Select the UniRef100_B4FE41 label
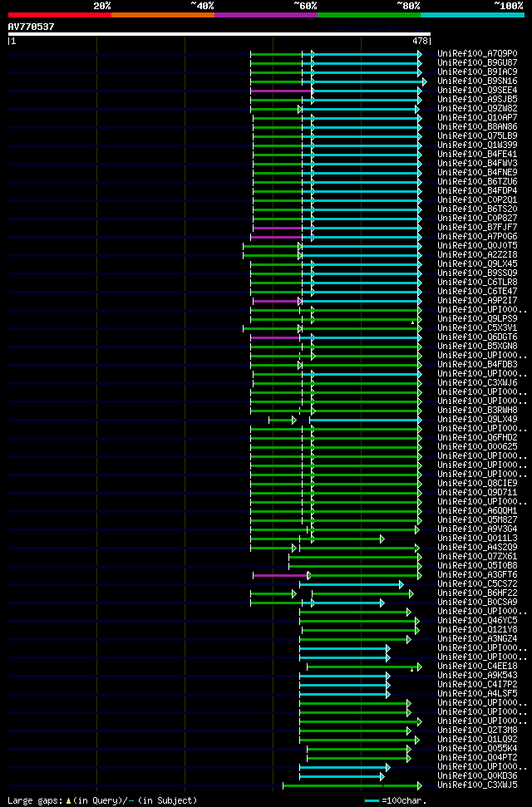 tap(477, 154)
